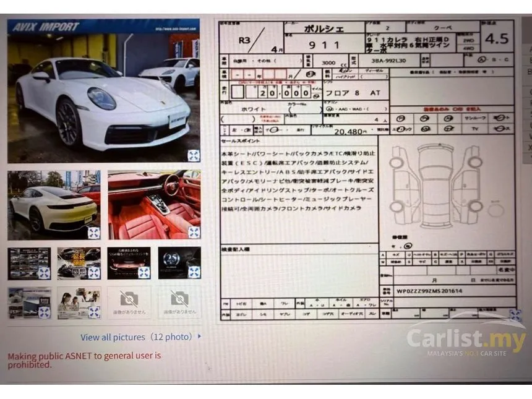Select the ASNET prohibited notice text
Screen dimensions: 532x399
(x=84, y=360)
